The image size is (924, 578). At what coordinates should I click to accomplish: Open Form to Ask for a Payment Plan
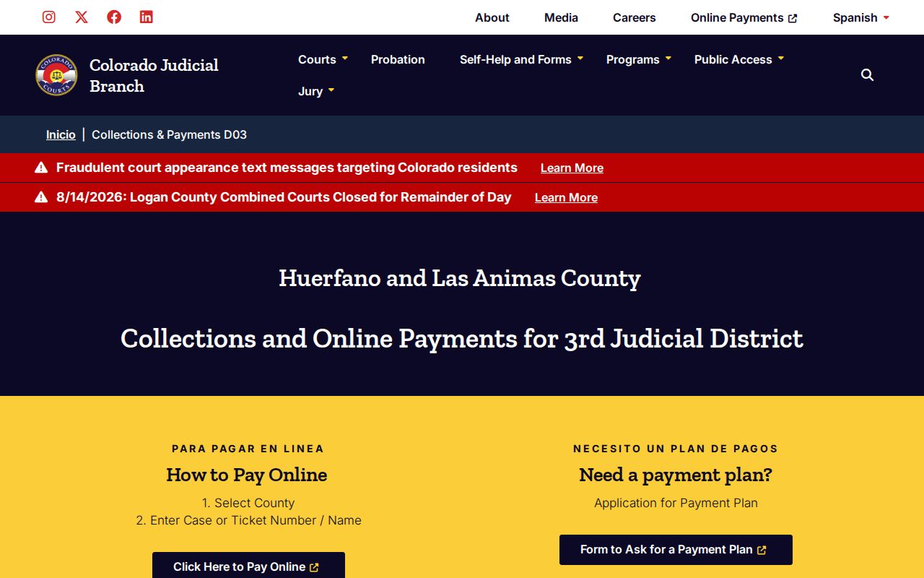pos(676,550)
